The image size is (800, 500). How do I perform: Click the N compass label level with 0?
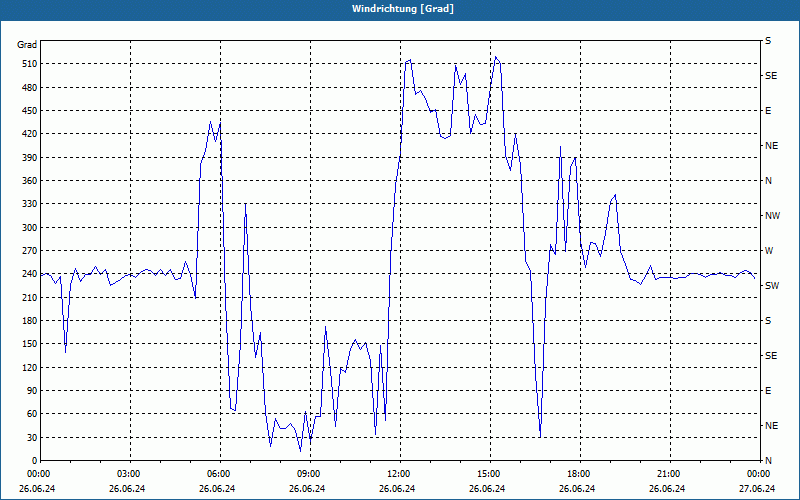(x=768, y=461)
